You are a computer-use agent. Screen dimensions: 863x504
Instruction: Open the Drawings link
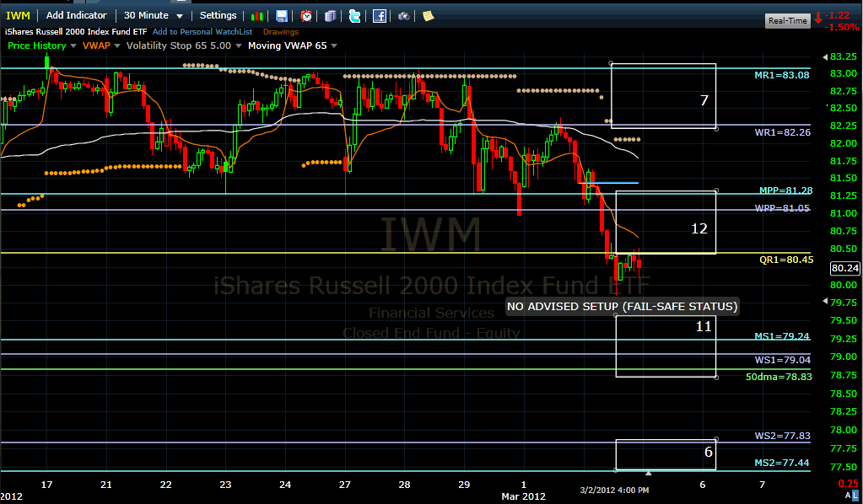tap(281, 32)
